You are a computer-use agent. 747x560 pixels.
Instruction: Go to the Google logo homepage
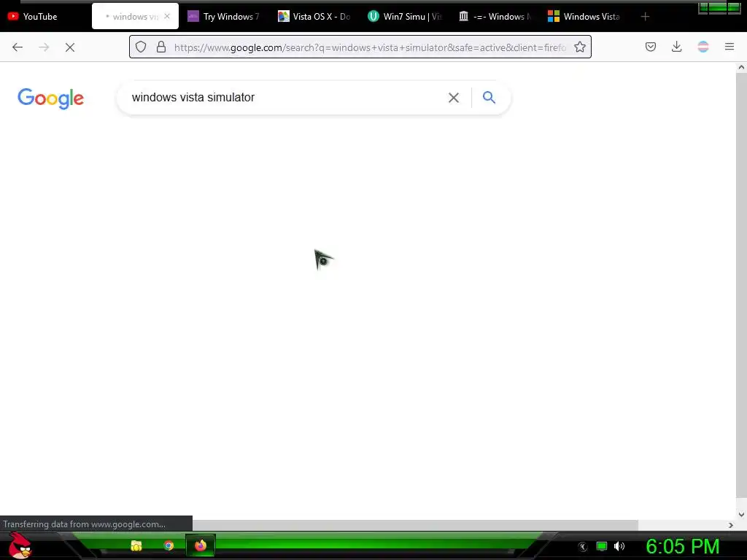pyautogui.click(x=50, y=98)
